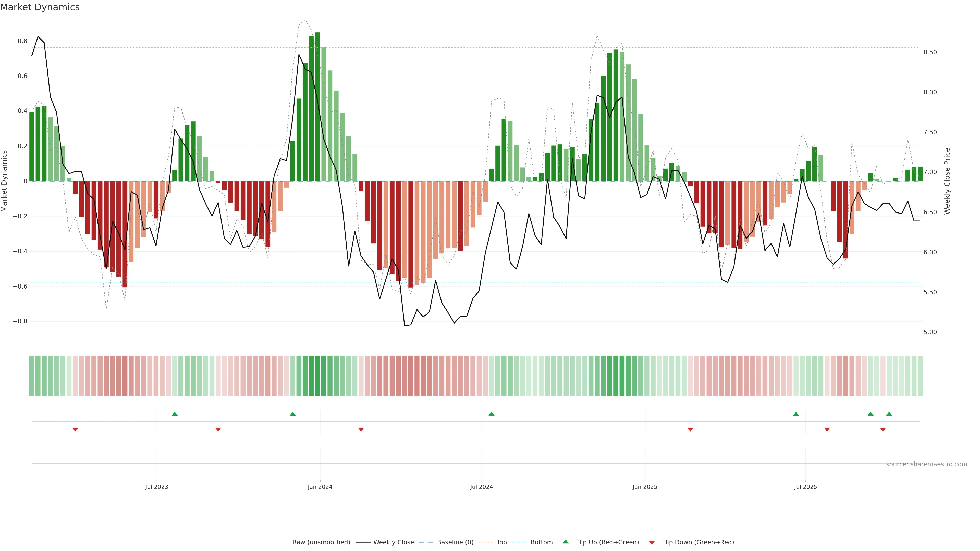980x551 pixels.
Task: Click the Weekly Close Price axis title
Action: pyautogui.click(x=947, y=181)
